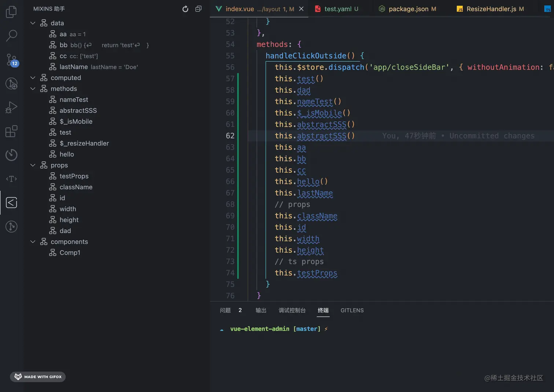Close the index.vue editor tab
The image size is (554, 392).
point(301,9)
